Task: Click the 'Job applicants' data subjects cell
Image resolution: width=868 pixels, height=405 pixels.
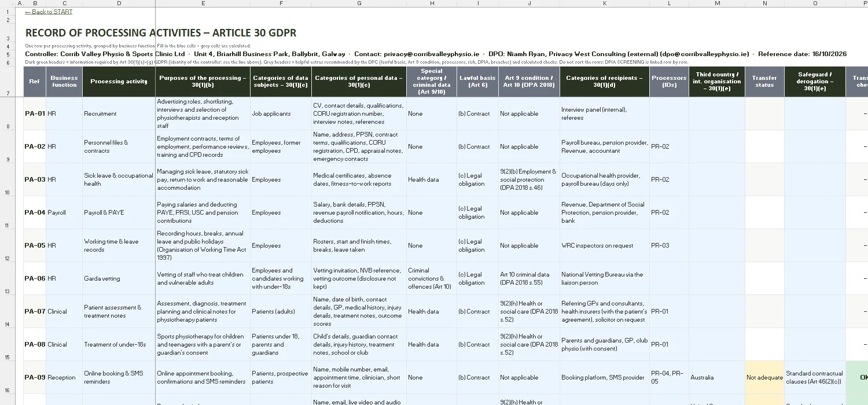Action: [x=281, y=113]
